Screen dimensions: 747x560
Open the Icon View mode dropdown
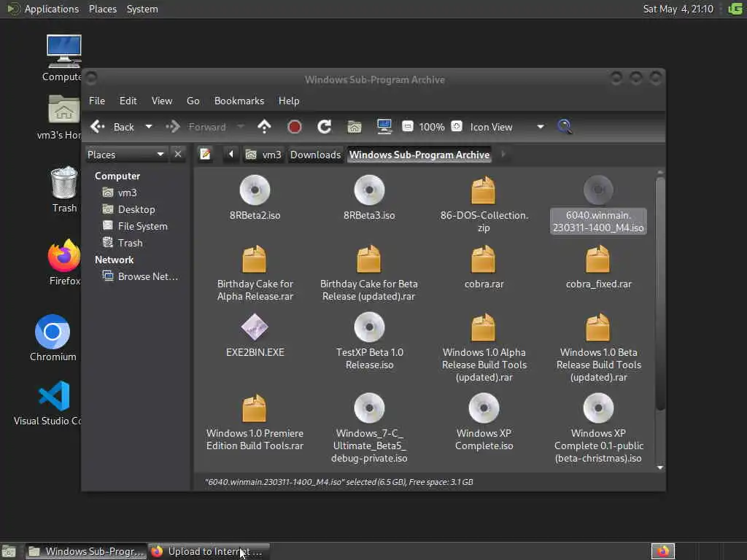click(x=507, y=127)
